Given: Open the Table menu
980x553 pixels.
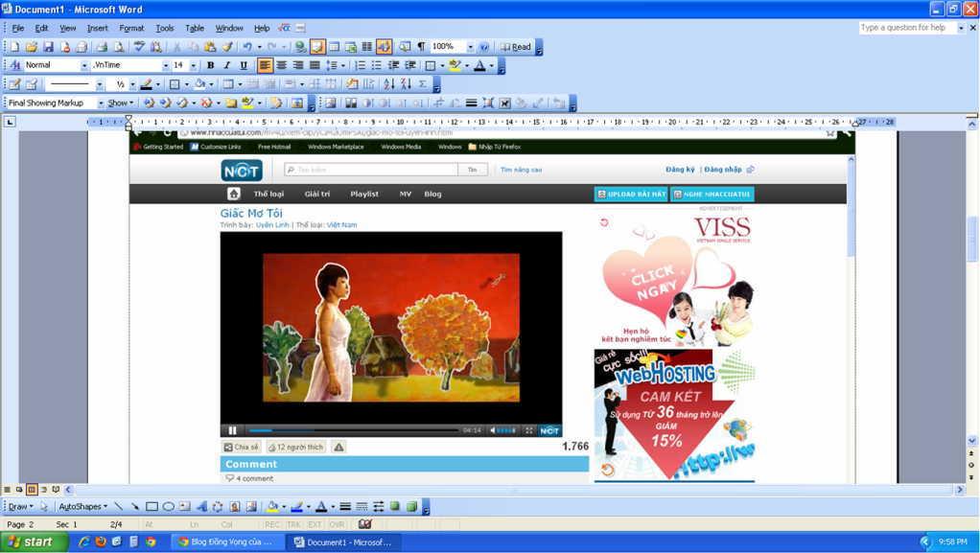Looking at the screenshot, I should click(194, 29).
